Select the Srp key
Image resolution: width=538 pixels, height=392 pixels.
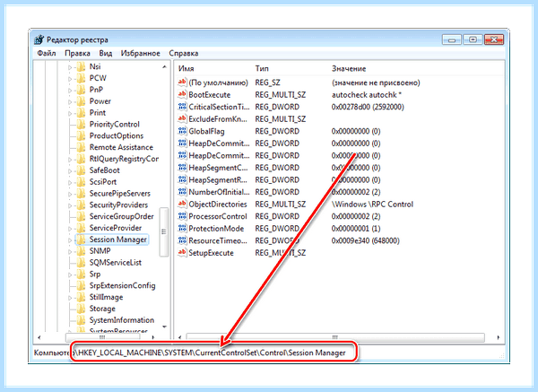point(95,274)
